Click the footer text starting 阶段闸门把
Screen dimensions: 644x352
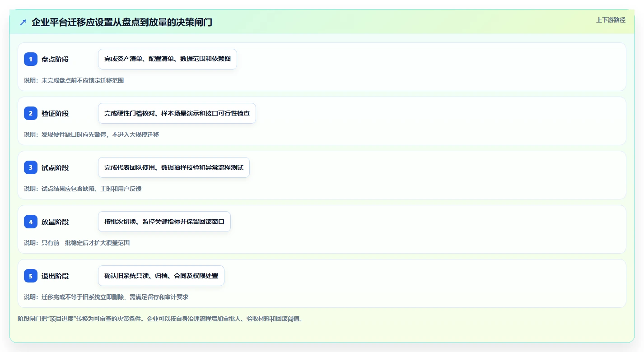160,319
